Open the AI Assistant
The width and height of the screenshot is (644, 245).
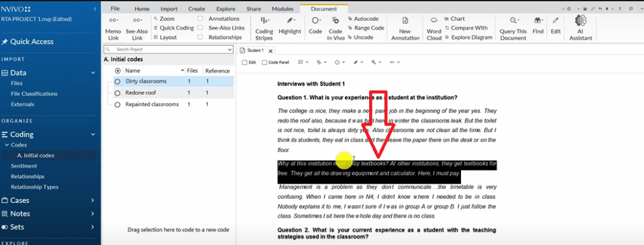tap(580, 28)
